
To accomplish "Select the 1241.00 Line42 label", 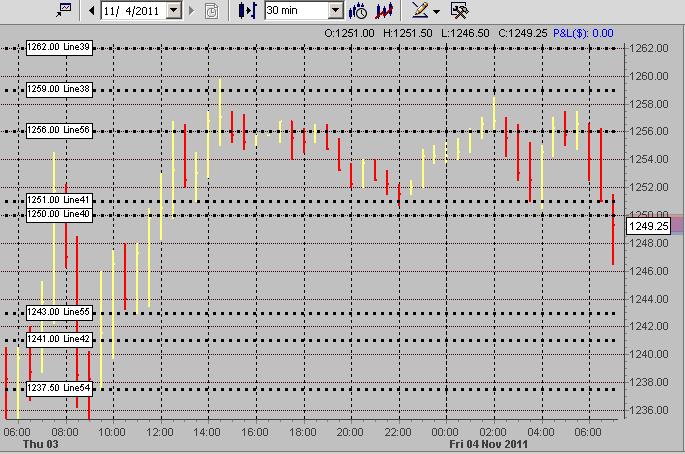I will (x=59, y=340).
